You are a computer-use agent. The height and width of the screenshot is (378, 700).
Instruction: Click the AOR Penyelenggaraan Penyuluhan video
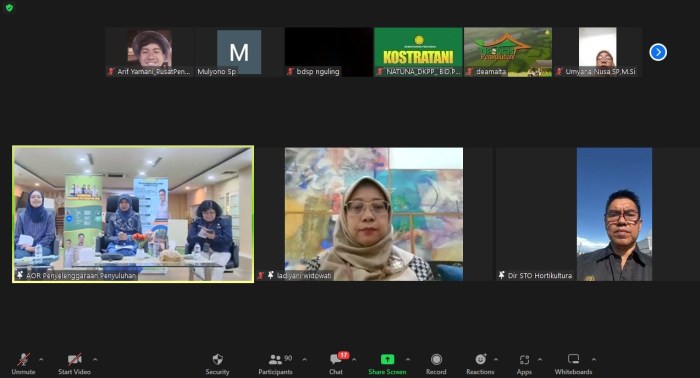pyautogui.click(x=133, y=214)
